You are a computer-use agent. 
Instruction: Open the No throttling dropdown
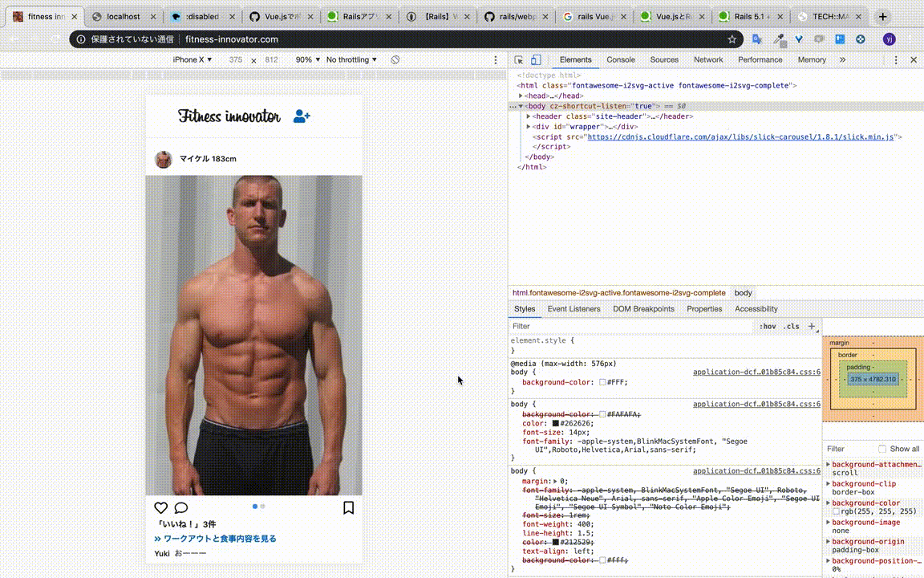point(351,60)
